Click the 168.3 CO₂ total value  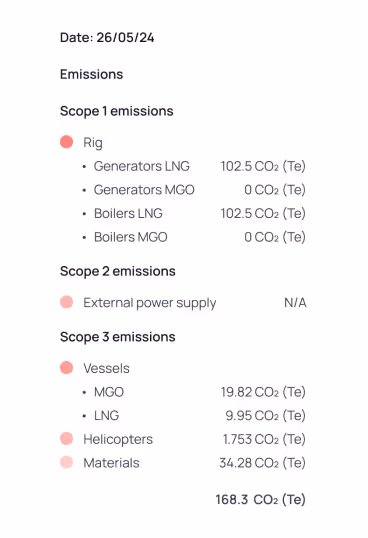tap(261, 500)
